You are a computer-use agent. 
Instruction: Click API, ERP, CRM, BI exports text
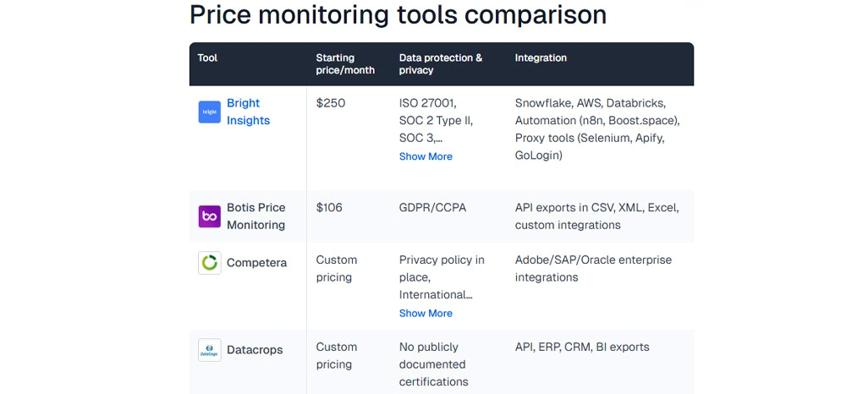click(x=582, y=347)
